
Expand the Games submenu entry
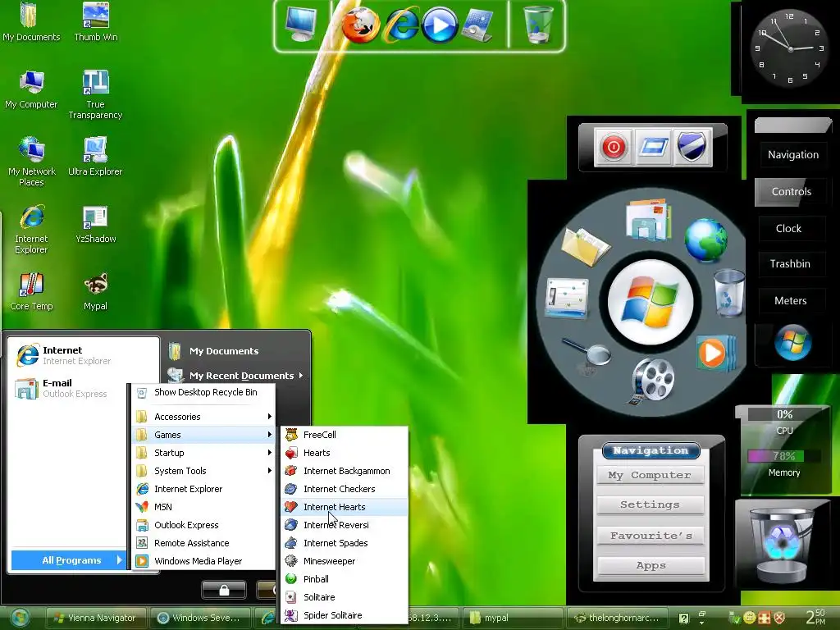203,435
